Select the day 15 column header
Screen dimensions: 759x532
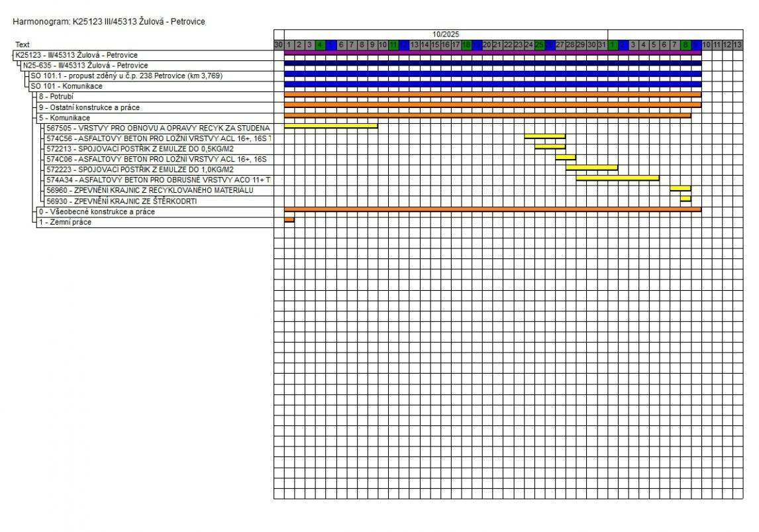coord(435,44)
